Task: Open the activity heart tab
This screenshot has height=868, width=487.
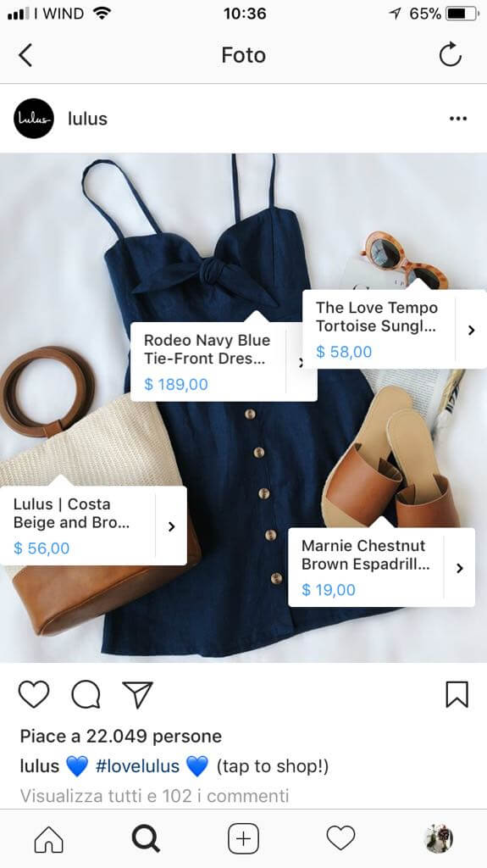Action: 340,838
